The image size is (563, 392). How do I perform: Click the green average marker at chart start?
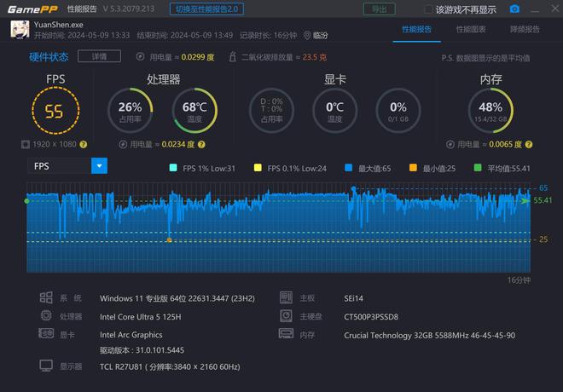coord(27,201)
